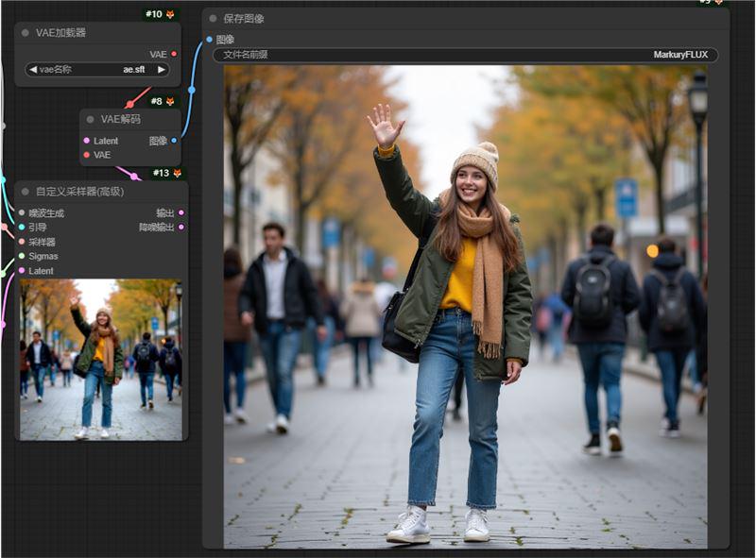This screenshot has width=756, height=558.
Task: Click the blue 图像 output port on VAE解码
Action: 174,141
